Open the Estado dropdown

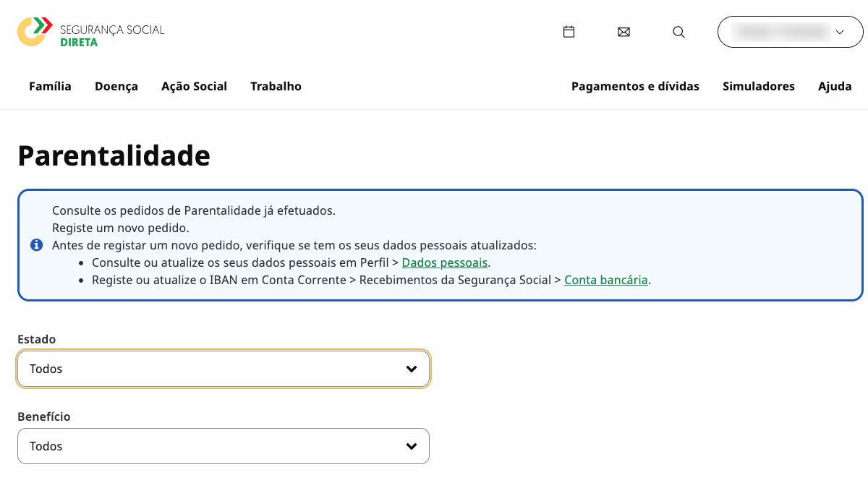coord(224,369)
